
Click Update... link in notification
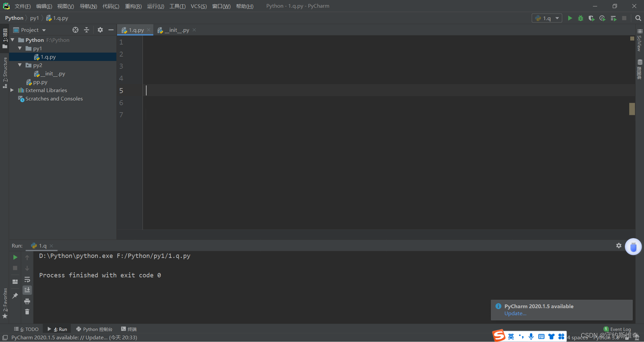[x=515, y=314]
